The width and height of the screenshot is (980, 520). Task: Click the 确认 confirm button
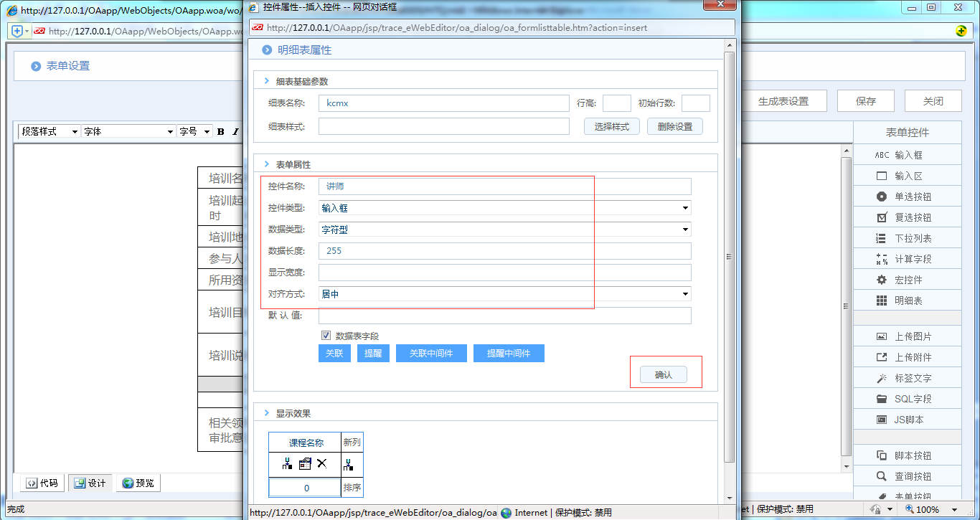click(661, 374)
